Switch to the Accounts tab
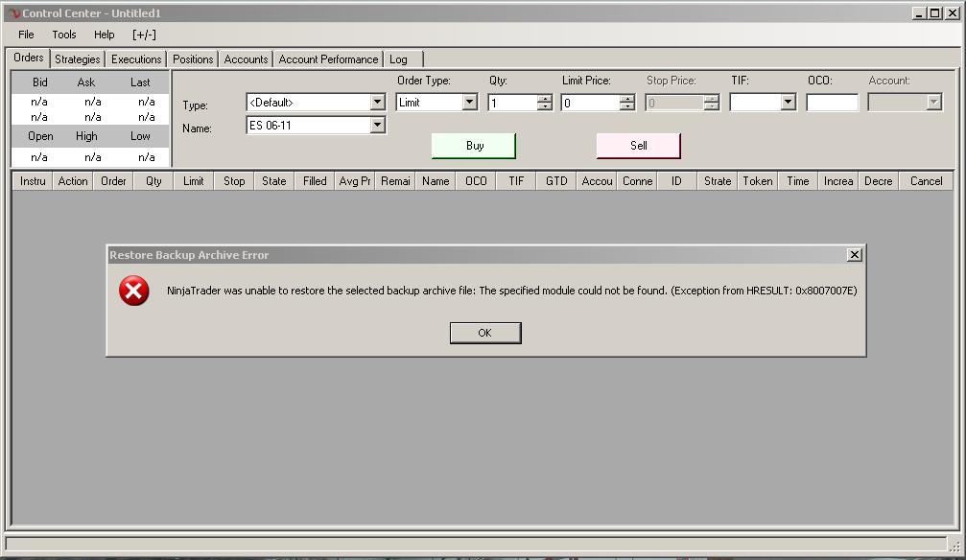 (x=246, y=59)
